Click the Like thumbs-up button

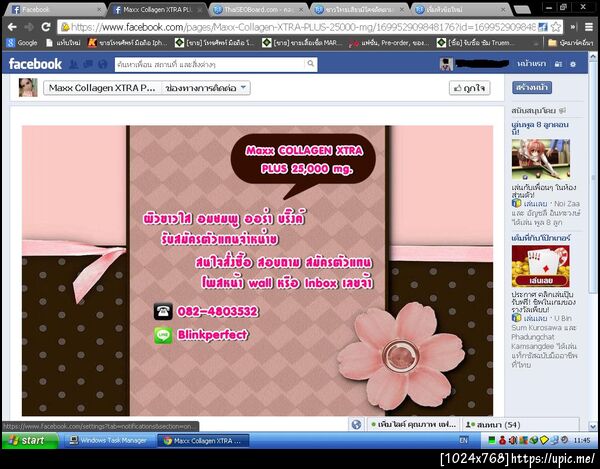pos(470,88)
